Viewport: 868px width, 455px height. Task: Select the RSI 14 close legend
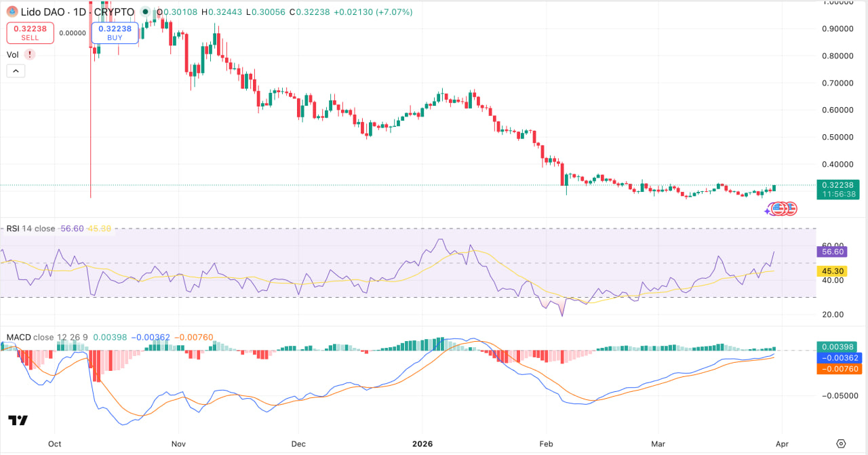click(31, 229)
